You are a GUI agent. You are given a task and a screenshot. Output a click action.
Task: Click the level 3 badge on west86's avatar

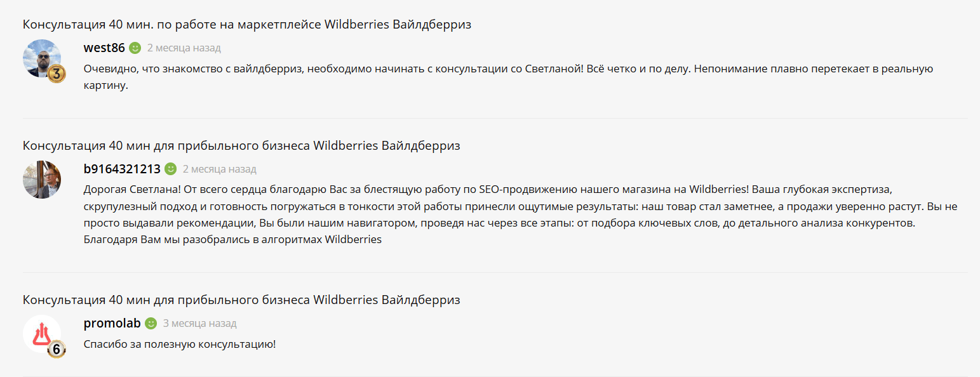click(x=57, y=74)
